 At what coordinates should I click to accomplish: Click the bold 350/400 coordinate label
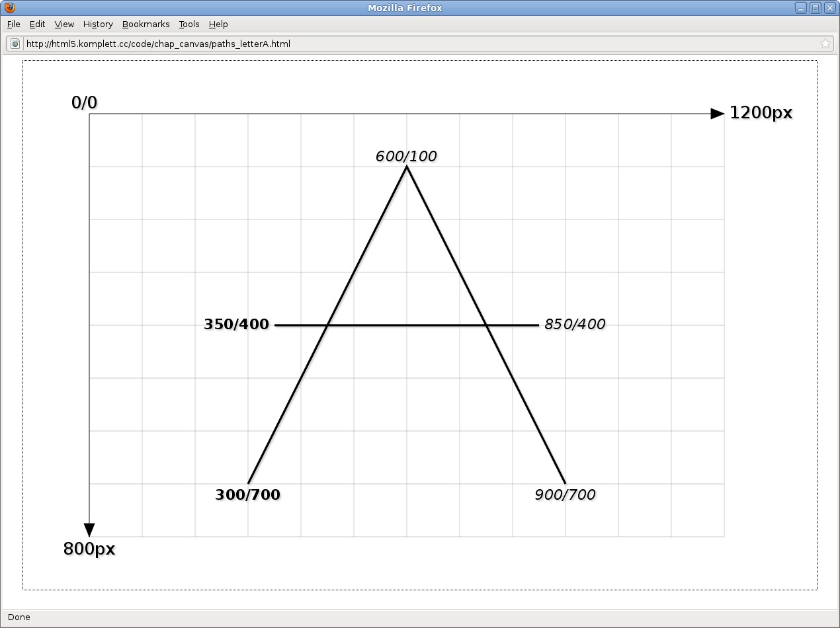click(236, 325)
